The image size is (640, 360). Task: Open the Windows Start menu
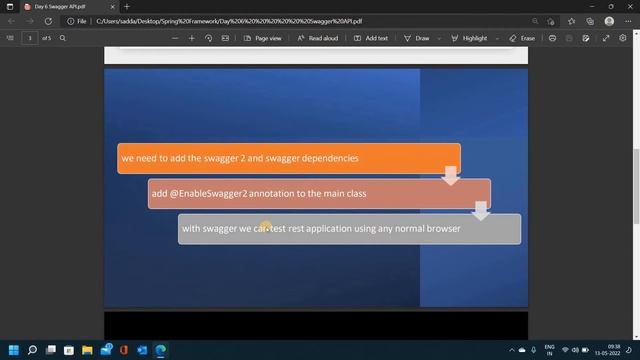14,350
